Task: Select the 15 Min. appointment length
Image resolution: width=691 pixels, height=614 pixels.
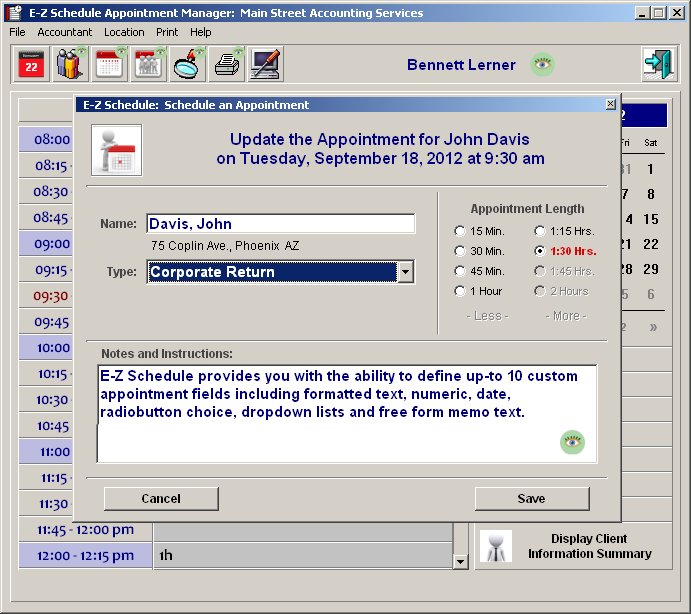Action: 460,231
